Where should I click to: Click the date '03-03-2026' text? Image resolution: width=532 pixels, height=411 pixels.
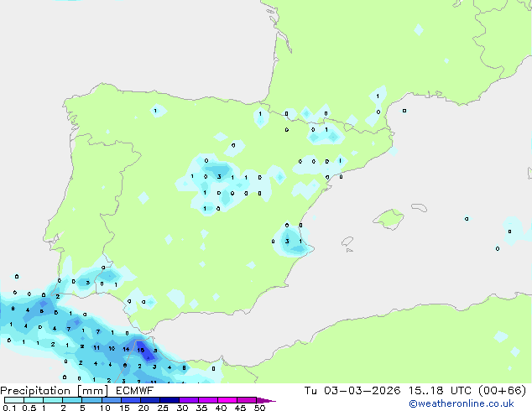(x=362, y=391)
